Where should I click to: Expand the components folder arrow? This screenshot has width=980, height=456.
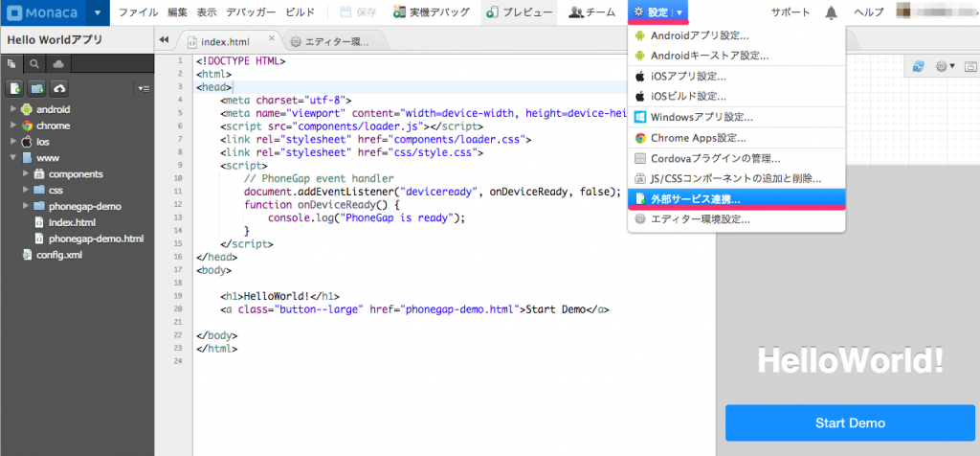click(25, 174)
